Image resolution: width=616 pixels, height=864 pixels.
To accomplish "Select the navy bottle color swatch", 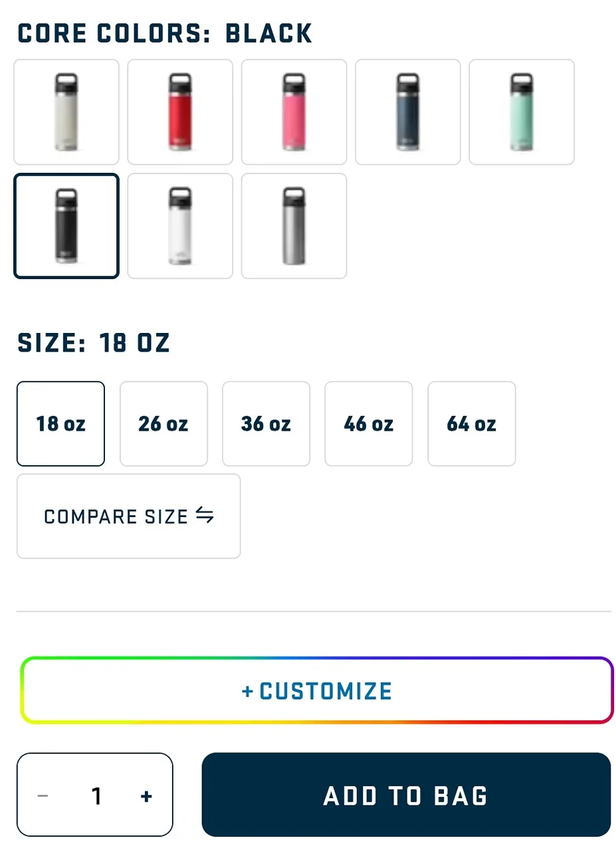I will 408,112.
